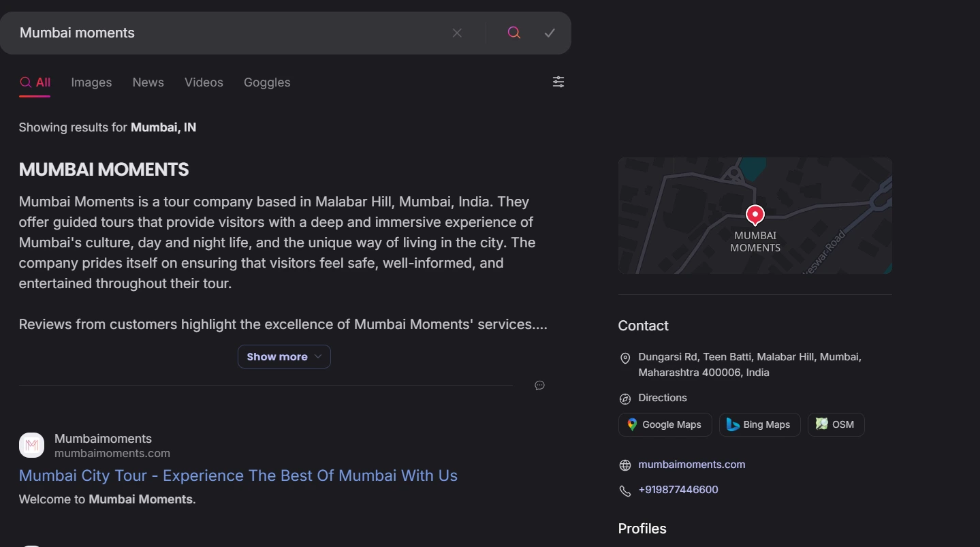Screen dimensions: 980x547
Task: Click into the Mumbai moments search field
Action: [x=225, y=33]
